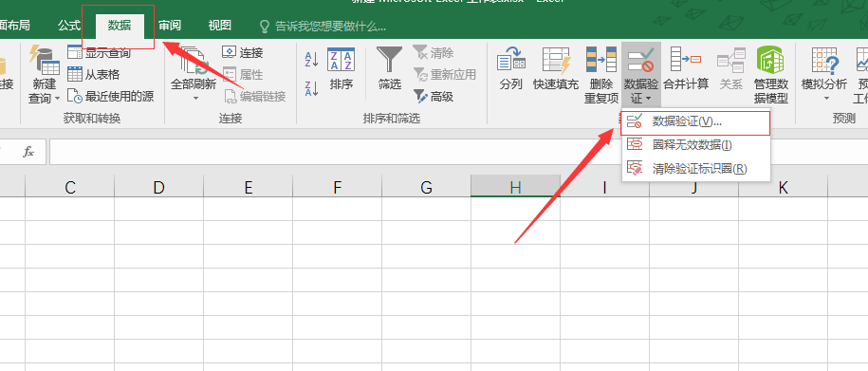Click the 数据验证 ribbon icon
Viewport: 868px width, 371px height.
click(641, 61)
